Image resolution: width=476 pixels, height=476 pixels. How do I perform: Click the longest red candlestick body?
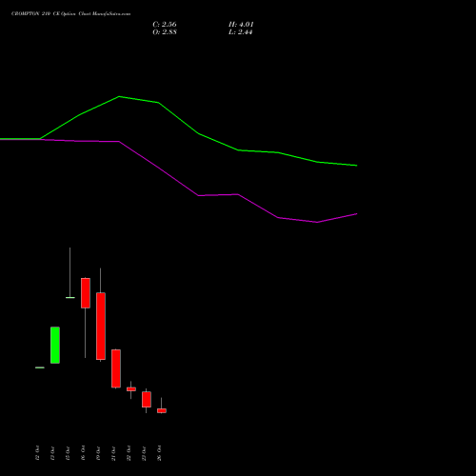(101, 326)
